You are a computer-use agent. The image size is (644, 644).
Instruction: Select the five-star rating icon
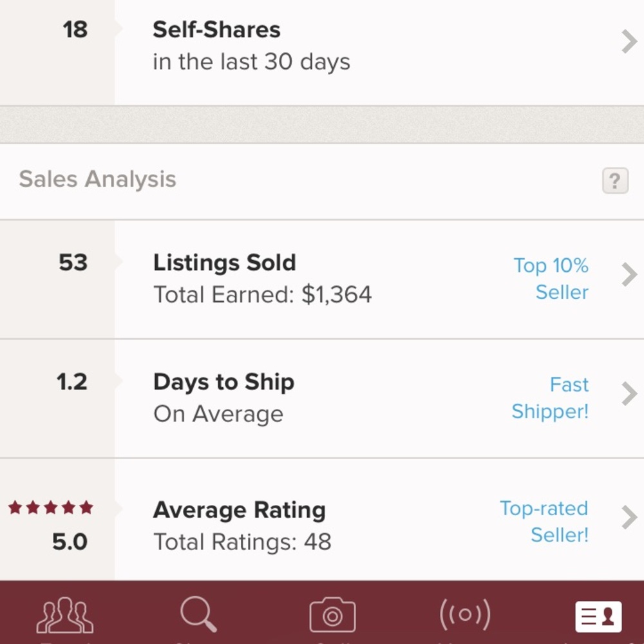click(x=52, y=507)
